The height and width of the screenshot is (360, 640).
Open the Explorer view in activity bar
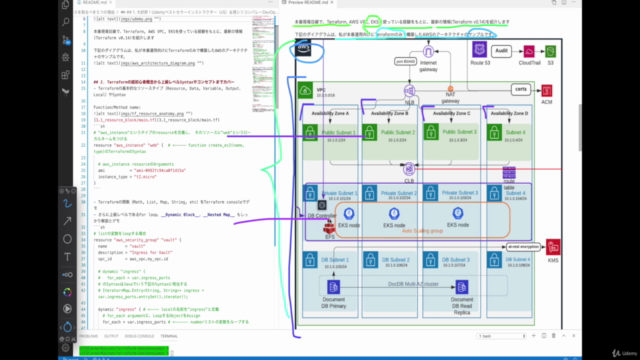[66, 5]
